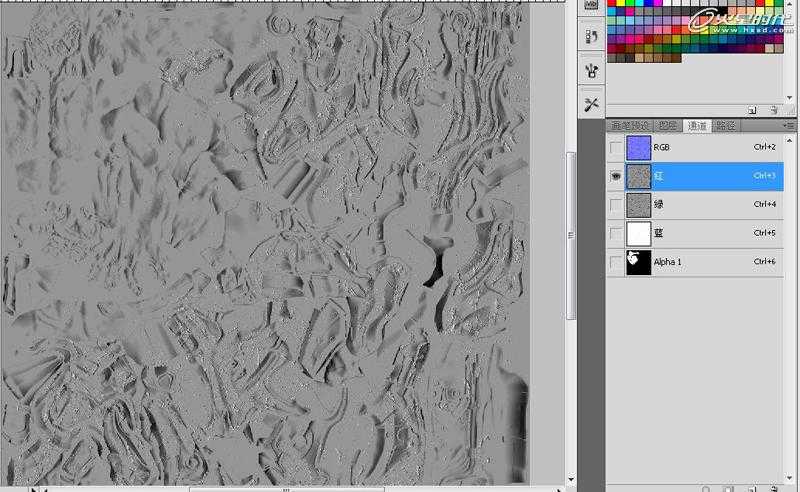Click the 'Ctrl+2' shortcut label
The image size is (800, 492).
click(764, 147)
